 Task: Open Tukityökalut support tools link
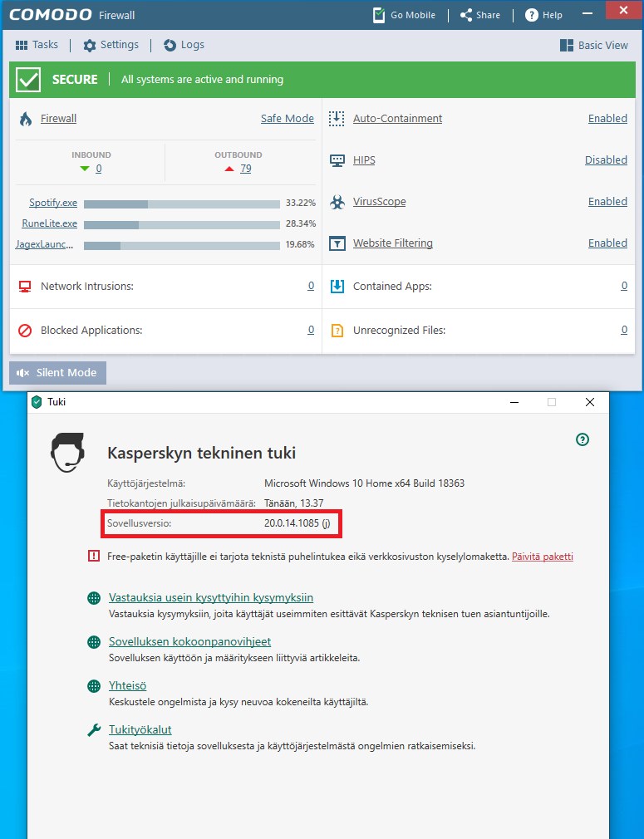tap(140, 729)
